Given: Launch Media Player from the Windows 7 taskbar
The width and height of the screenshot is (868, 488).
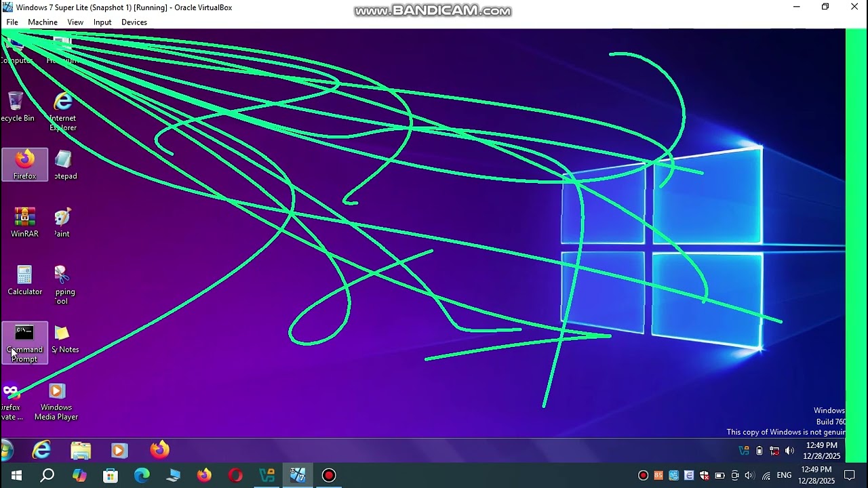Looking at the screenshot, I should point(119,450).
